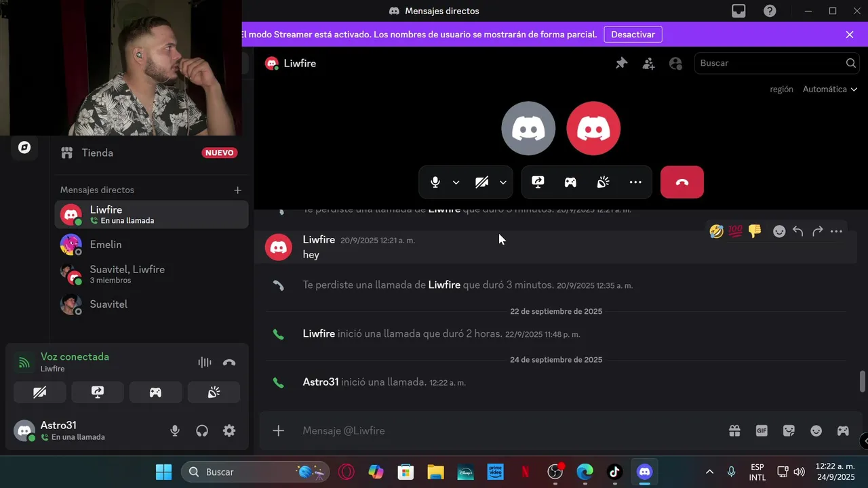Open more message actions menu
The image size is (868, 488).
tap(836, 232)
